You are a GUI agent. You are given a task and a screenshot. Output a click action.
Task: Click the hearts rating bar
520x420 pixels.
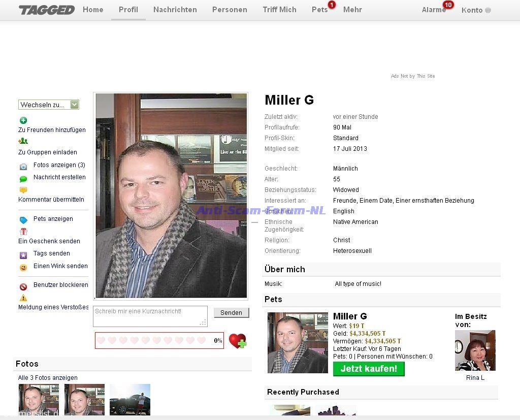click(159, 340)
